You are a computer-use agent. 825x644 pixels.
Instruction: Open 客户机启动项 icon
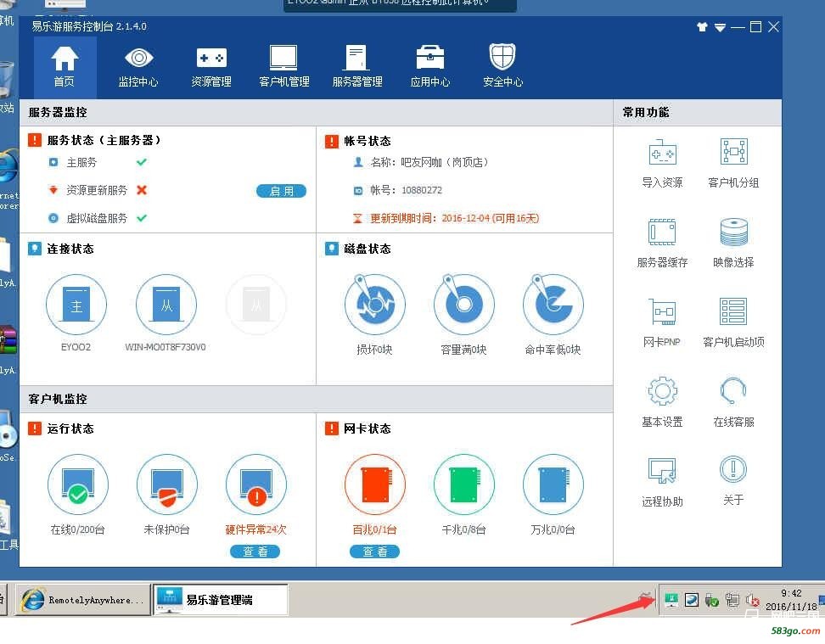[x=733, y=311]
